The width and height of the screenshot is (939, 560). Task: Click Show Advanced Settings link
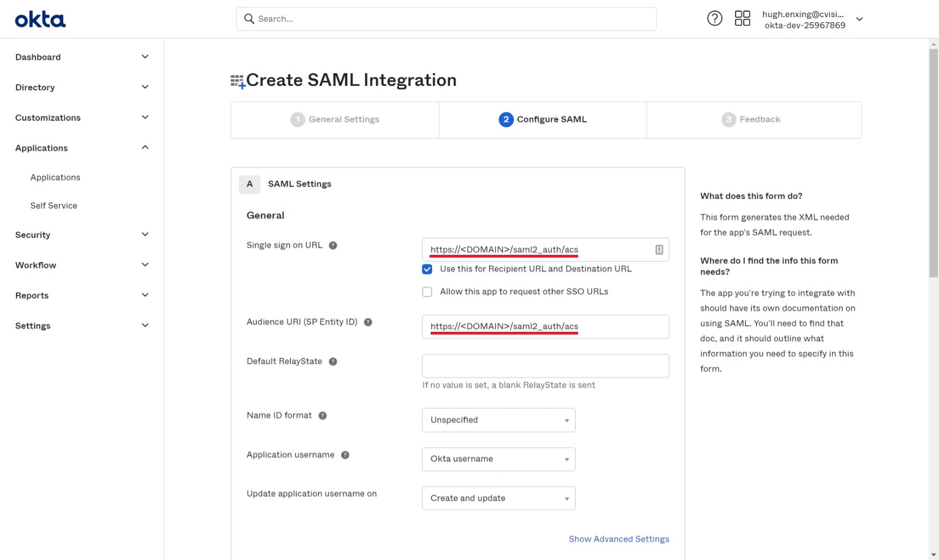pos(619,539)
